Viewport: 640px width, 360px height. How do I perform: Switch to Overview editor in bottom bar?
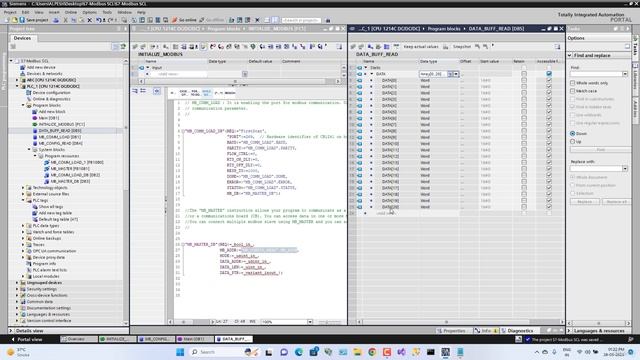[x=78, y=339]
